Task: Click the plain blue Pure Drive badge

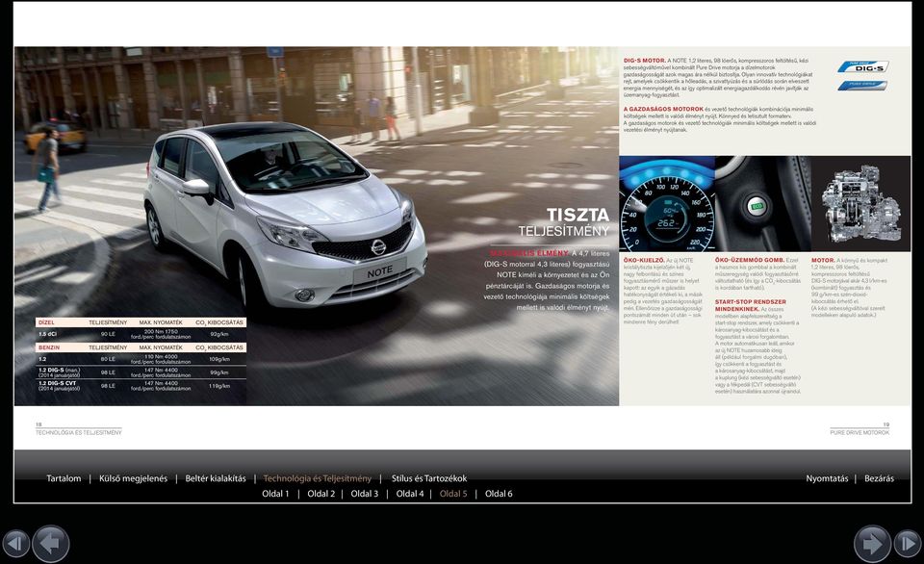Action: (862, 86)
